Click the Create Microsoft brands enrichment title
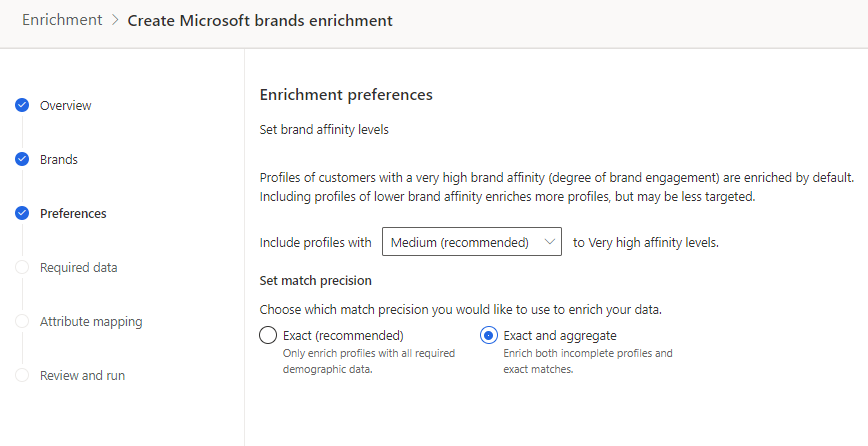The width and height of the screenshot is (868, 446). (260, 20)
